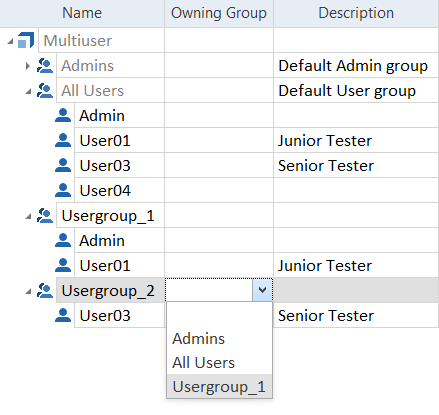
Task: Collapse the Usergroup_2 node
Action: point(28,292)
